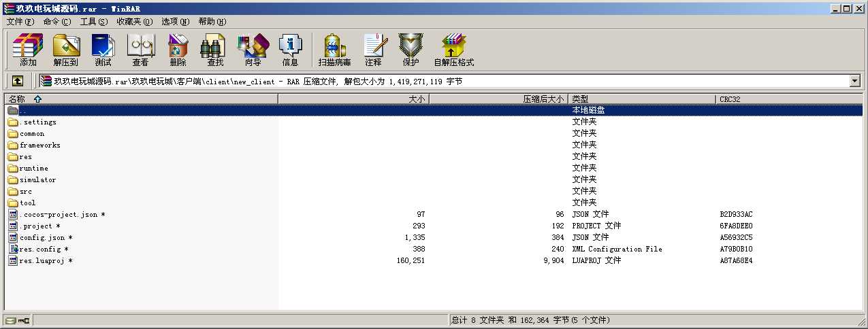Open the 帮助(H) menu

point(212,22)
